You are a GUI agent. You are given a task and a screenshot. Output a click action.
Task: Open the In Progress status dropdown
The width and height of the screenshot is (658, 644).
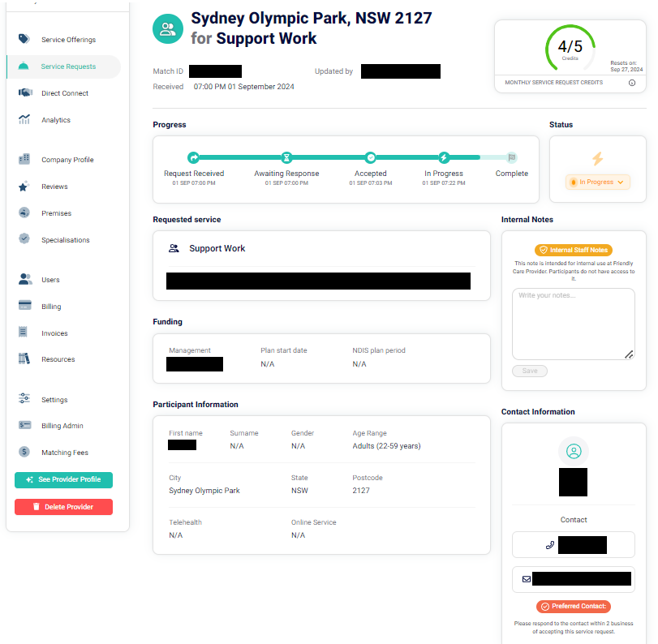598,182
